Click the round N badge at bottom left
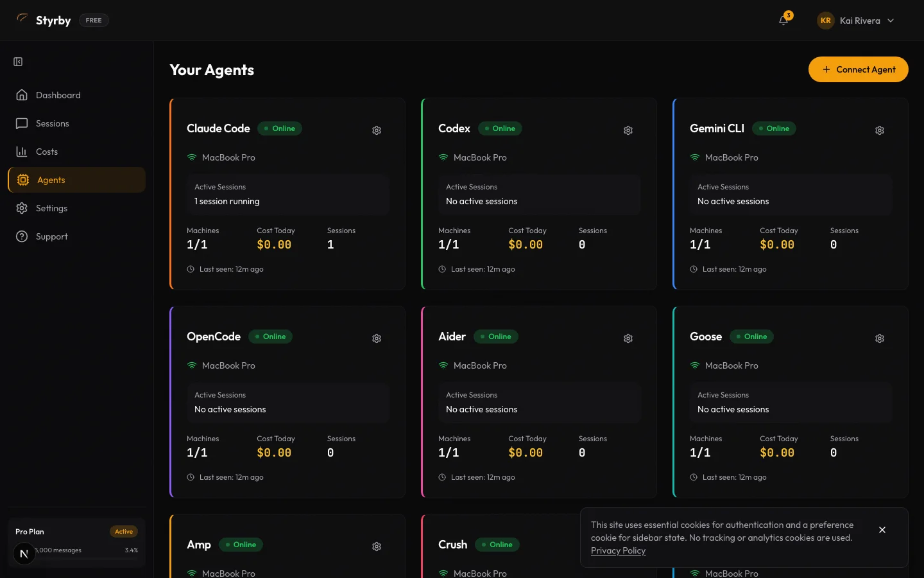This screenshot has width=924, height=578. click(x=24, y=554)
